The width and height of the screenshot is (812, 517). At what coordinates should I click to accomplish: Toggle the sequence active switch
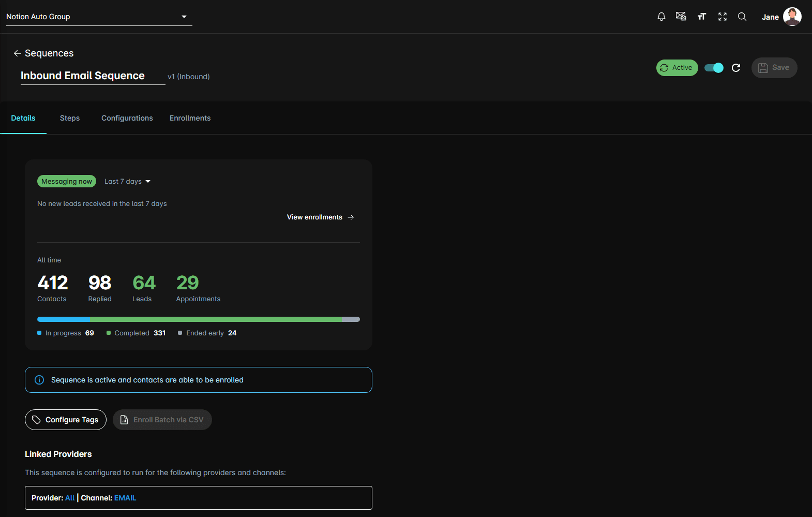point(714,68)
